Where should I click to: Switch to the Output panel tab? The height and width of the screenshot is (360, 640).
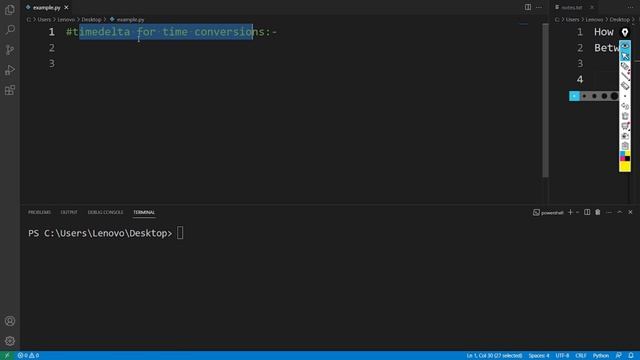coord(69,212)
